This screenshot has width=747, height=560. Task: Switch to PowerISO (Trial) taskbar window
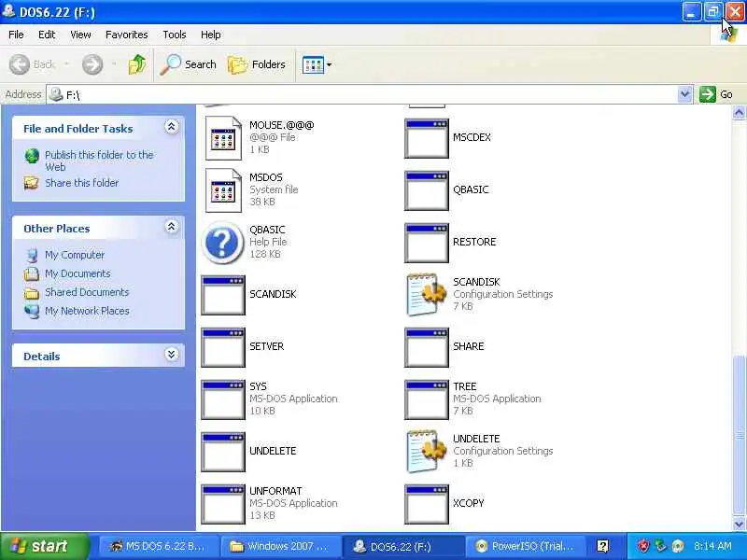point(524,546)
